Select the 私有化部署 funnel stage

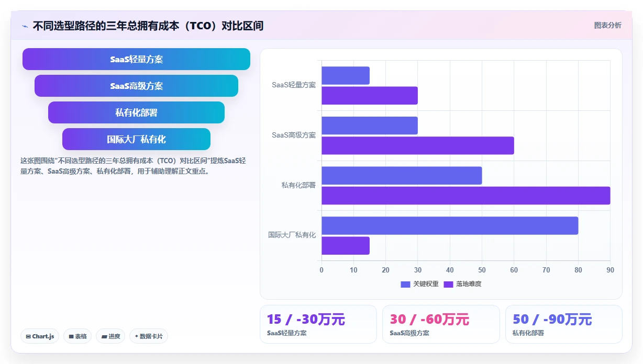point(136,112)
